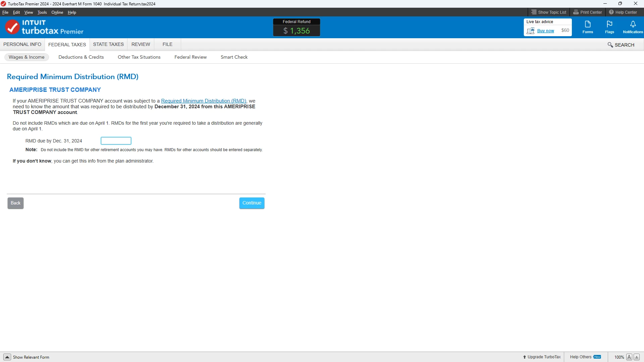The width and height of the screenshot is (644, 362).
Task: Click the Back button
Action: [15, 203]
